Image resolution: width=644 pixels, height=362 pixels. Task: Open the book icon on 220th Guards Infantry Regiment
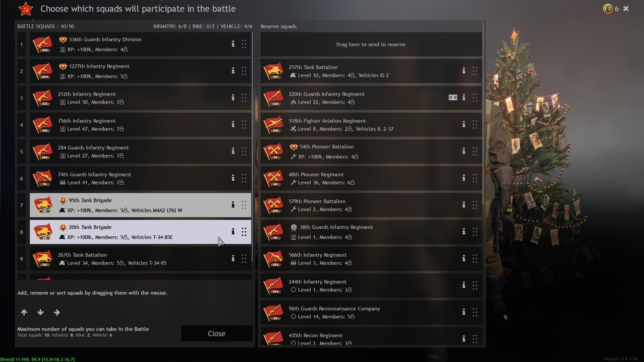[x=453, y=98]
